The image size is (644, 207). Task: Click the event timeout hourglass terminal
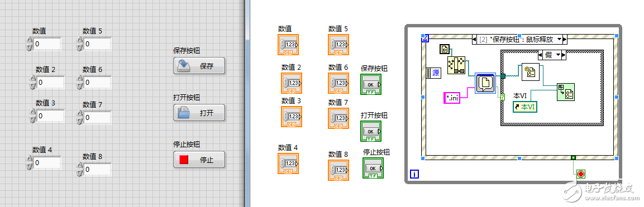[425, 38]
